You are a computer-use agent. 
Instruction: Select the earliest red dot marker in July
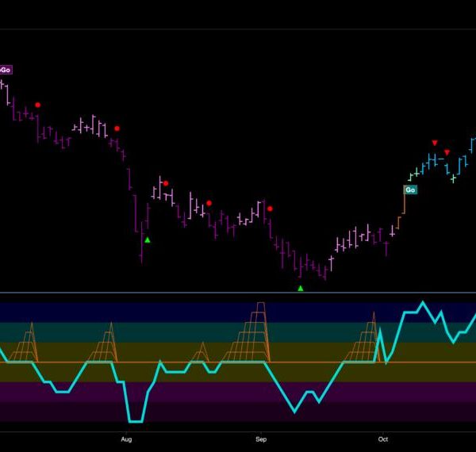pyautogui.click(x=37, y=105)
